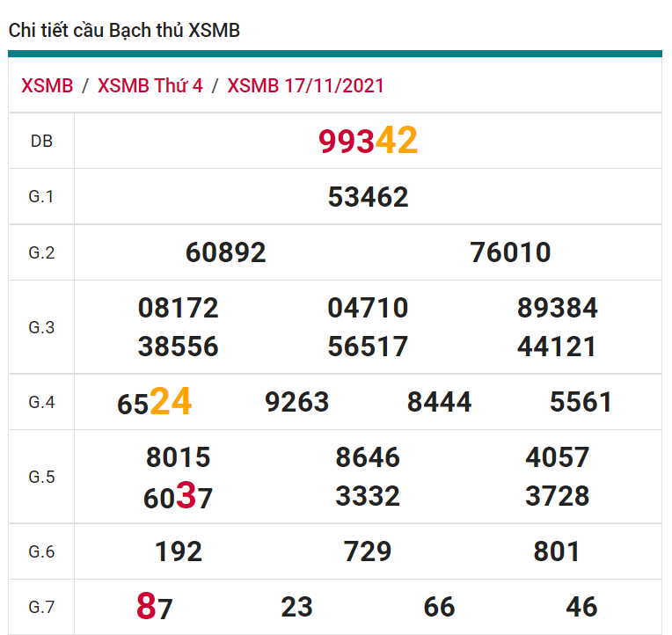
Task: Select the G.6 number 801
Action: click(557, 551)
